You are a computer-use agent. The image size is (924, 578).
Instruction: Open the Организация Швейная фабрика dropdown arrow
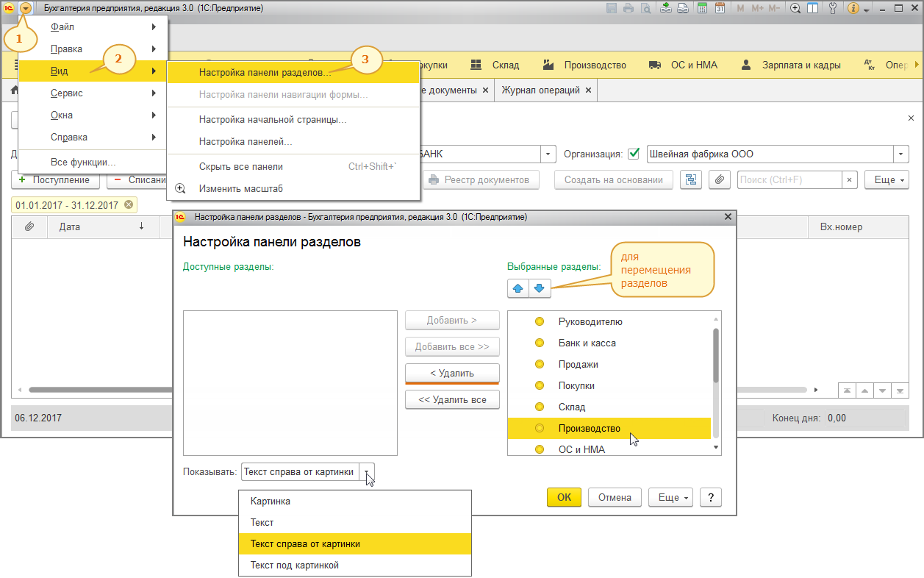coord(902,154)
